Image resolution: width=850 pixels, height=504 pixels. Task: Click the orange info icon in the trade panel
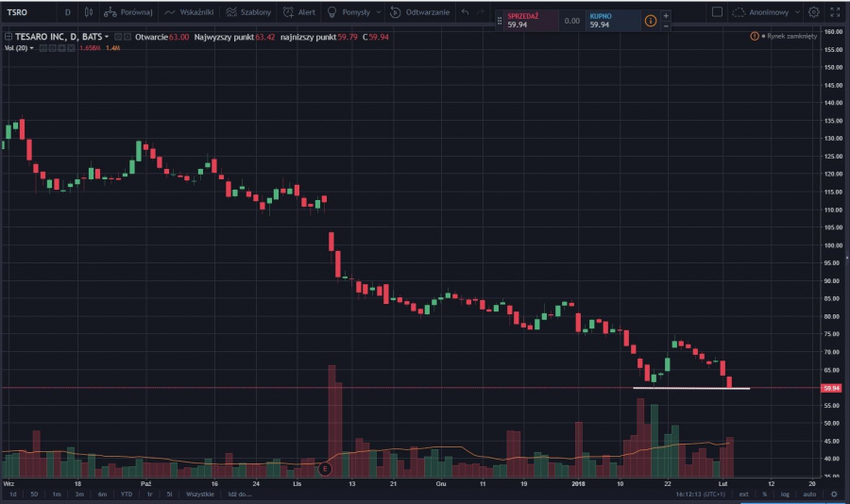[x=650, y=21]
